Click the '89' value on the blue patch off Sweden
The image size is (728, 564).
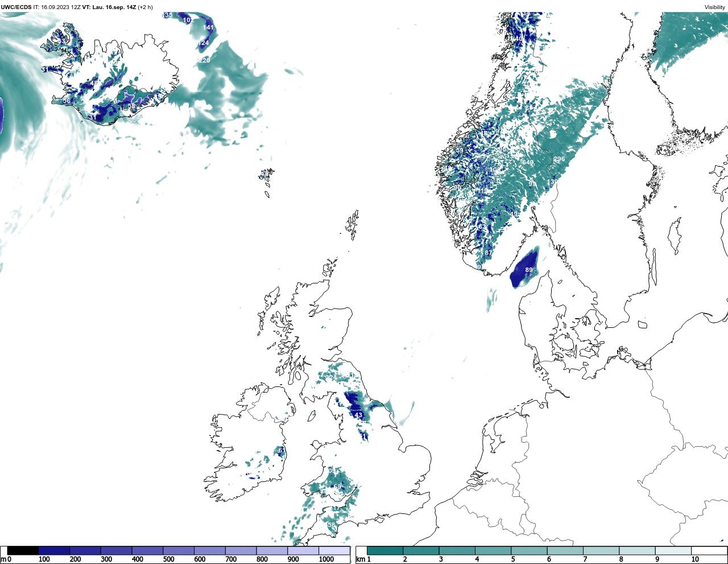pyautogui.click(x=529, y=270)
